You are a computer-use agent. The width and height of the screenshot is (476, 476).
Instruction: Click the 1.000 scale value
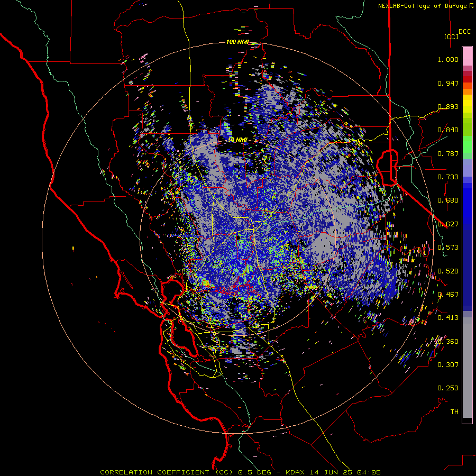click(448, 59)
